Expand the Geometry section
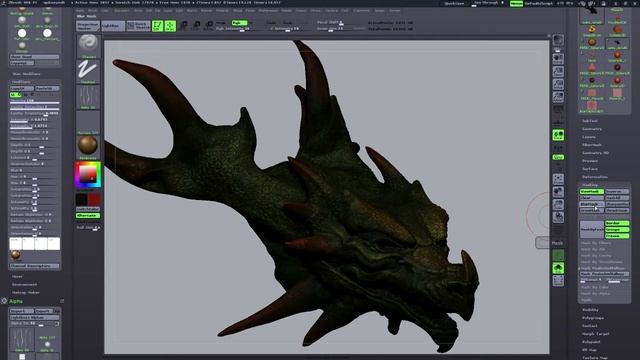The height and width of the screenshot is (360, 640). [x=592, y=129]
